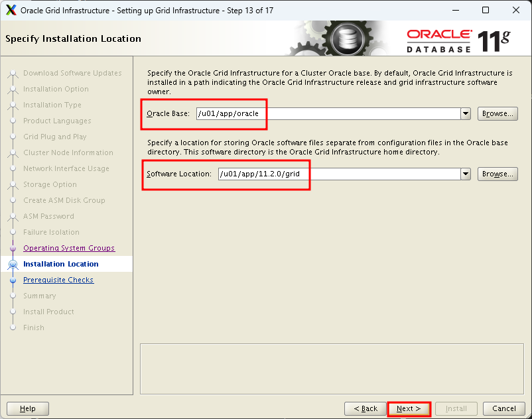Close the installer window
The image size is (532, 419).
tap(515, 10)
